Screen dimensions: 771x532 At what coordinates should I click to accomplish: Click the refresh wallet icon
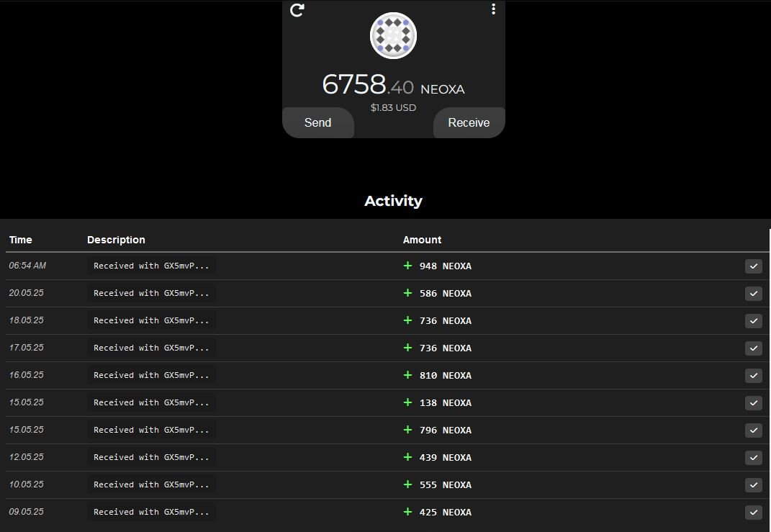tap(297, 10)
